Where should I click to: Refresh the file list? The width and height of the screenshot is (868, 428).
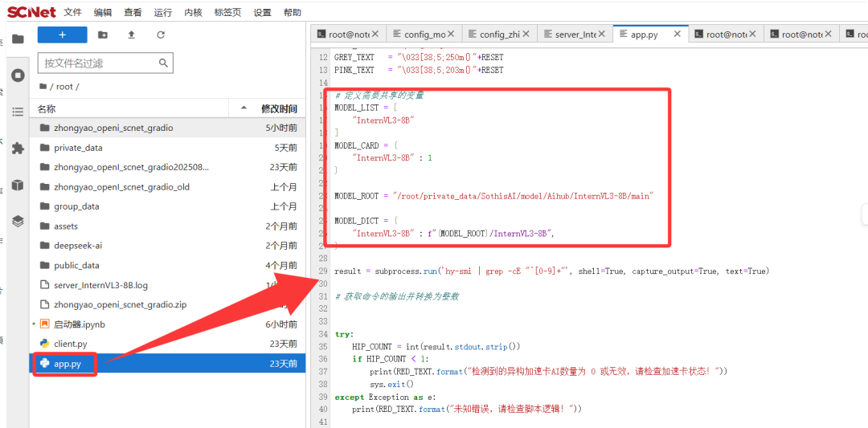(x=161, y=35)
